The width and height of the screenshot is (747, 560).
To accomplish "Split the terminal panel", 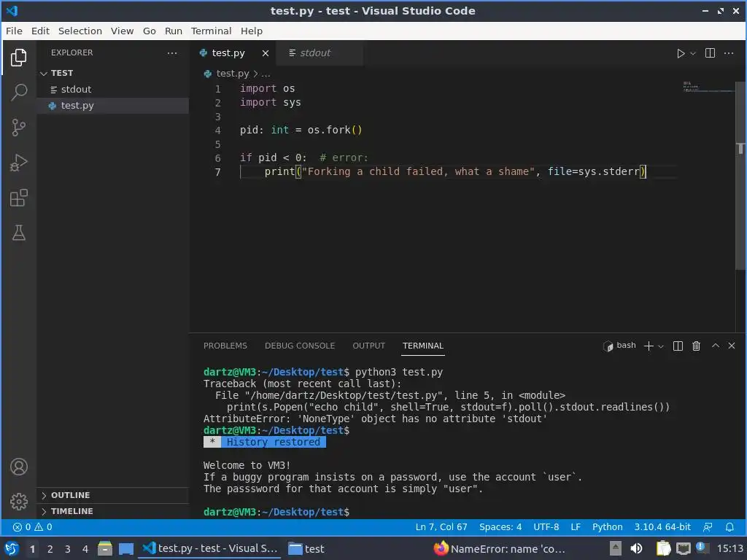I will [678, 346].
